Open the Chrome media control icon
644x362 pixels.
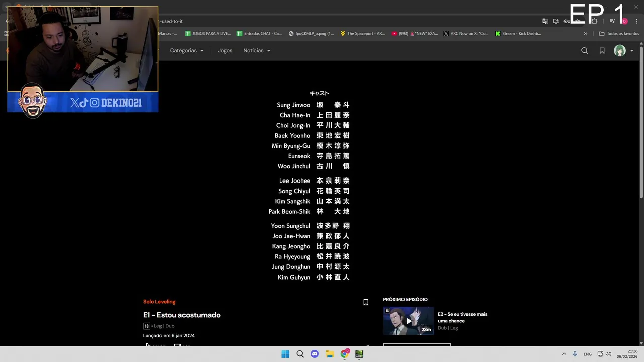pyautogui.click(x=612, y=21)
